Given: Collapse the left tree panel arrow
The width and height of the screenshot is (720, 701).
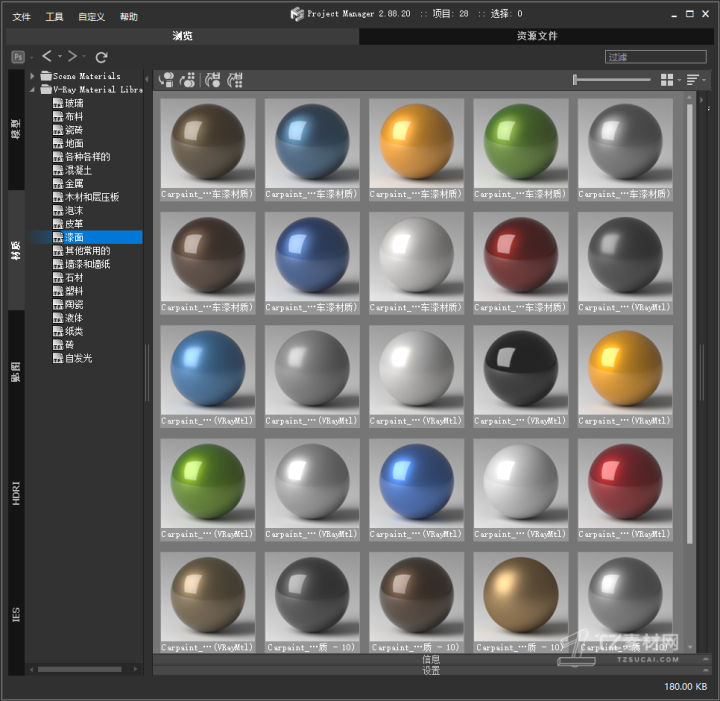Looking at the screenshot, I should (147, 79).
